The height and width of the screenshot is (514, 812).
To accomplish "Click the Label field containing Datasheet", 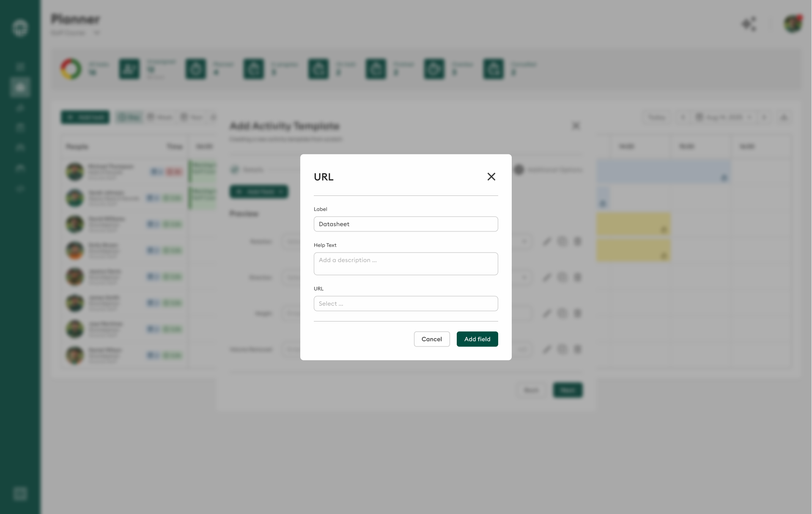I will 406,224.
